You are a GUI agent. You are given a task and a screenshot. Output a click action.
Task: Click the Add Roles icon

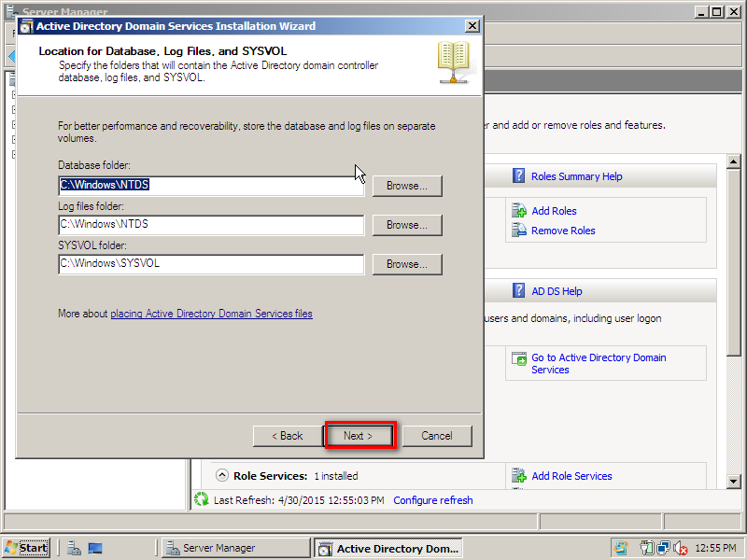coord(518,210)
